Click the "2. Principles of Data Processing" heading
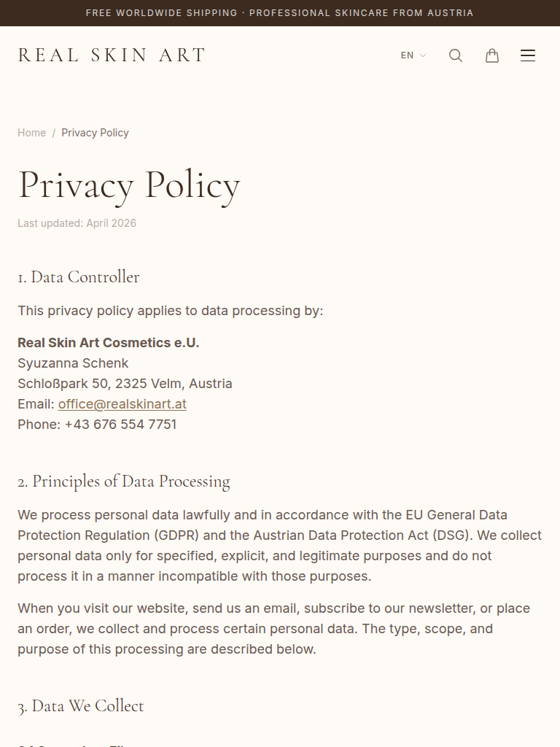This screenshot has height=747, width=560. (124, 481)
